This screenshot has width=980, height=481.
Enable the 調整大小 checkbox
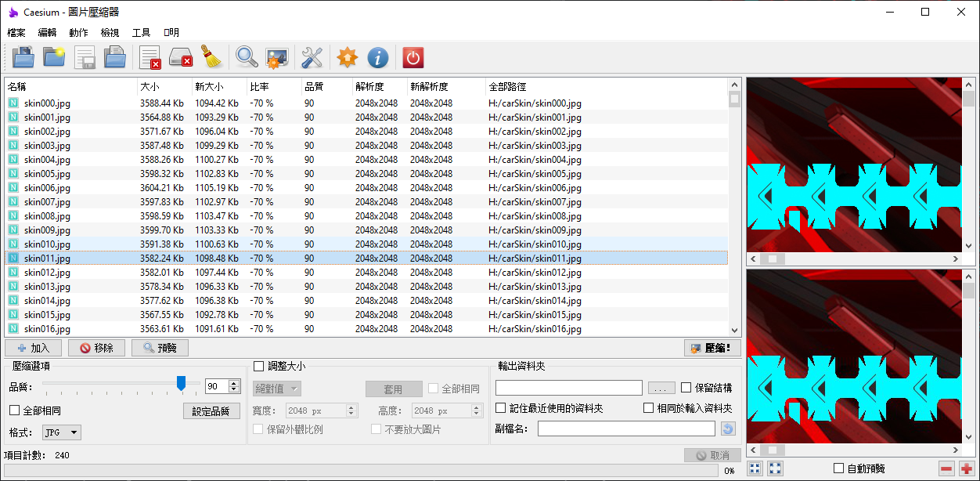[258, 366]
